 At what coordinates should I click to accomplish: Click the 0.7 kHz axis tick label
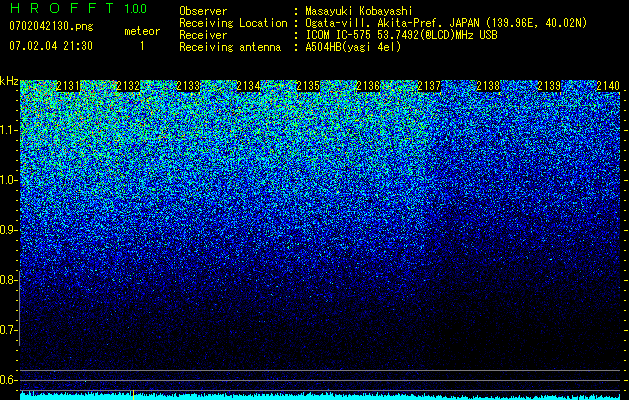(x=8, y=330)
